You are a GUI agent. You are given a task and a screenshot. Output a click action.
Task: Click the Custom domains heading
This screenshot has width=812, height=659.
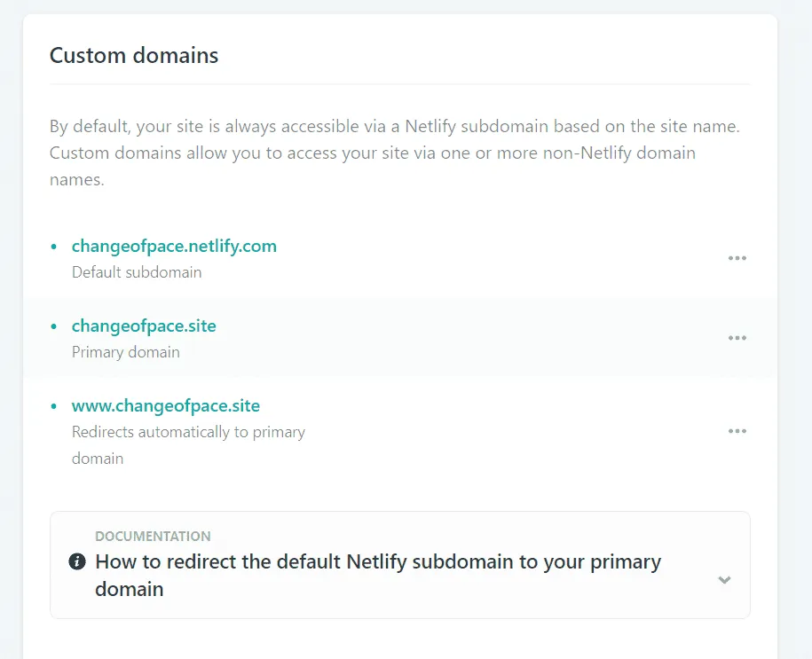(x=134, y=55)
